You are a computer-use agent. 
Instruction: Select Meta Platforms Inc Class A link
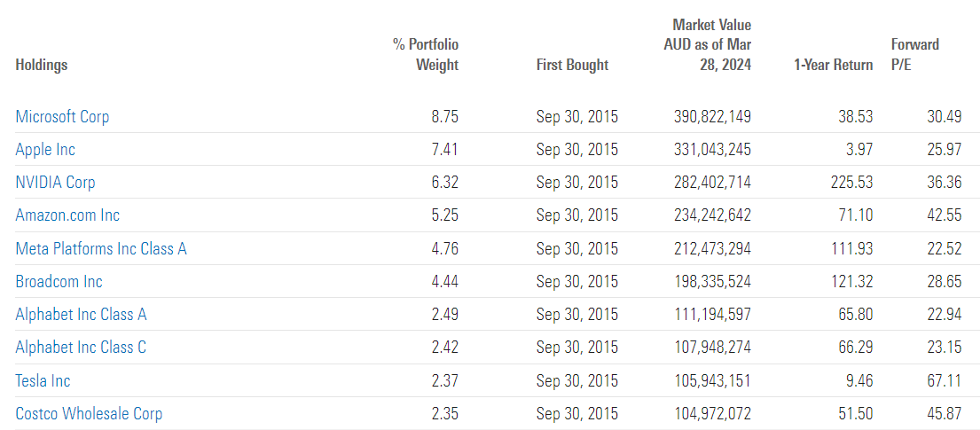101,249
